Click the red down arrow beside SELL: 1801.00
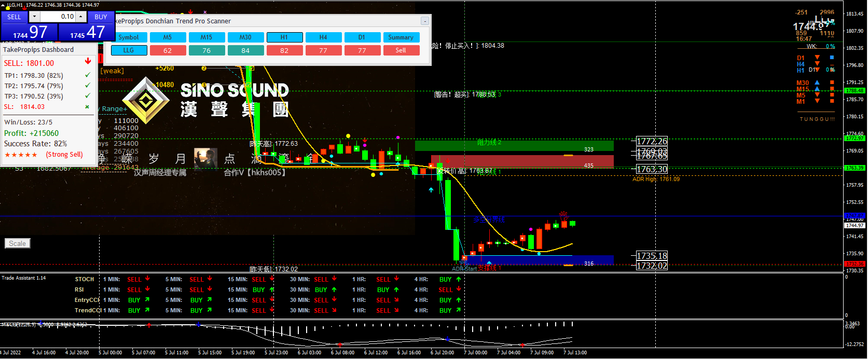Screen dimensions: 868x359 point(88,61)
